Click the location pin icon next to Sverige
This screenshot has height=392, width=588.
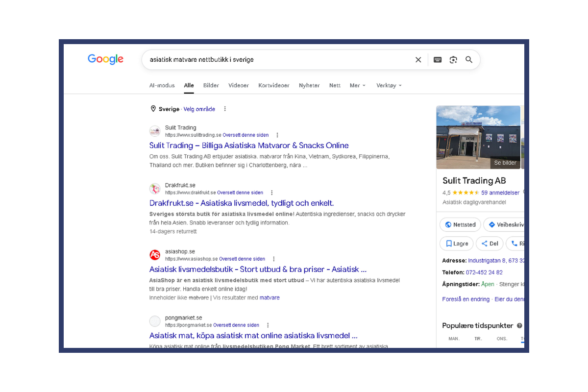[153, 109]
